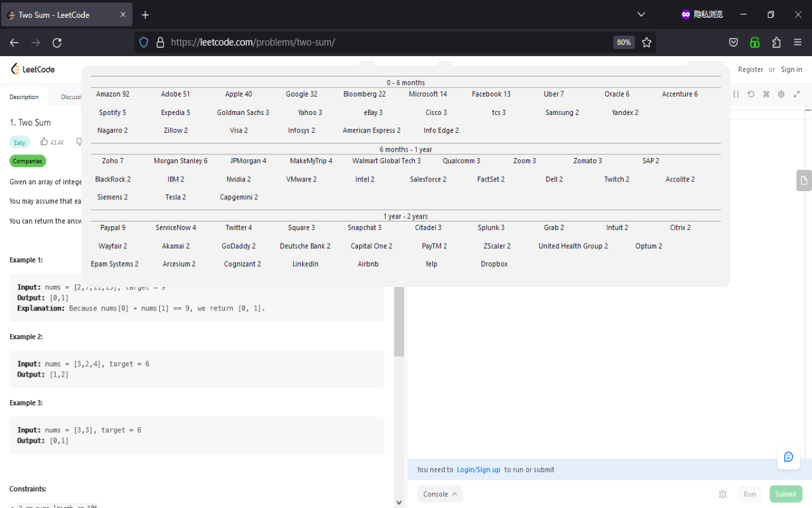Click the scroll down arrow of description
Viewport: 812px width, 508px height.
(x=399, y=502)
